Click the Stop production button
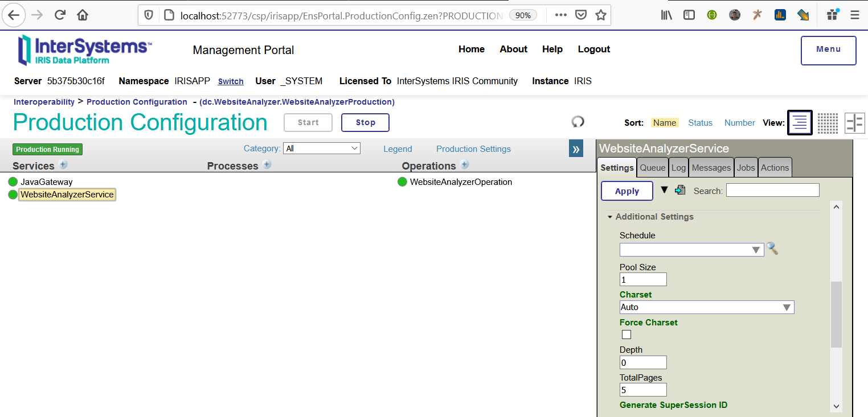 (365, 122)
